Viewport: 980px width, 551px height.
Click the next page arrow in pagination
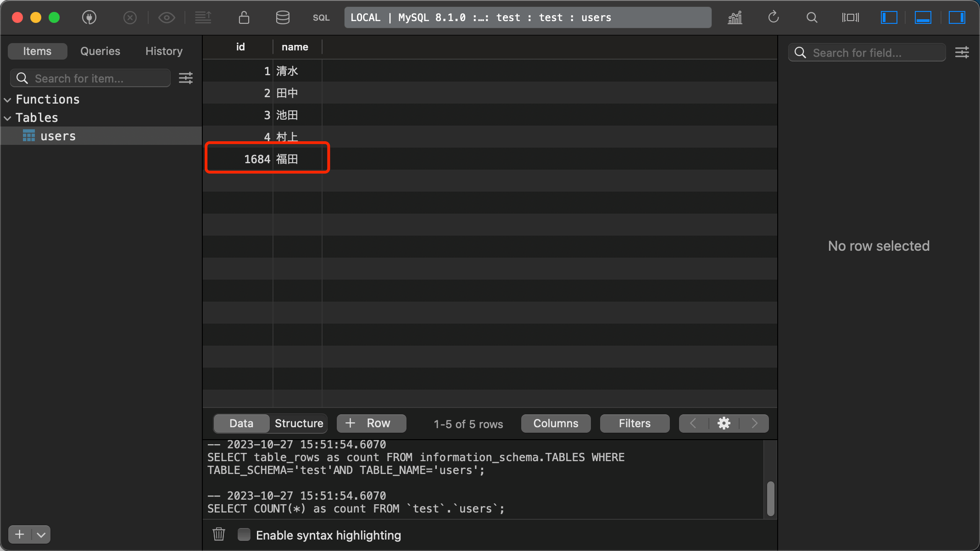click(755, 423)
